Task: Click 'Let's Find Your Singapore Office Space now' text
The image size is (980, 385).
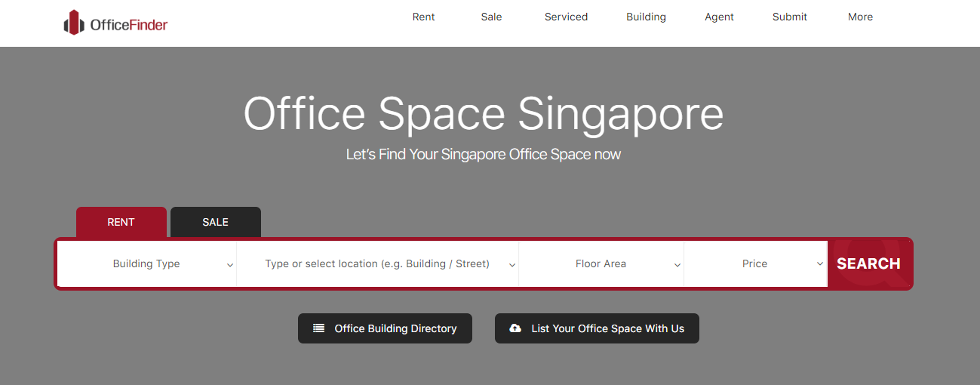Action: click(x=484, y=155)
